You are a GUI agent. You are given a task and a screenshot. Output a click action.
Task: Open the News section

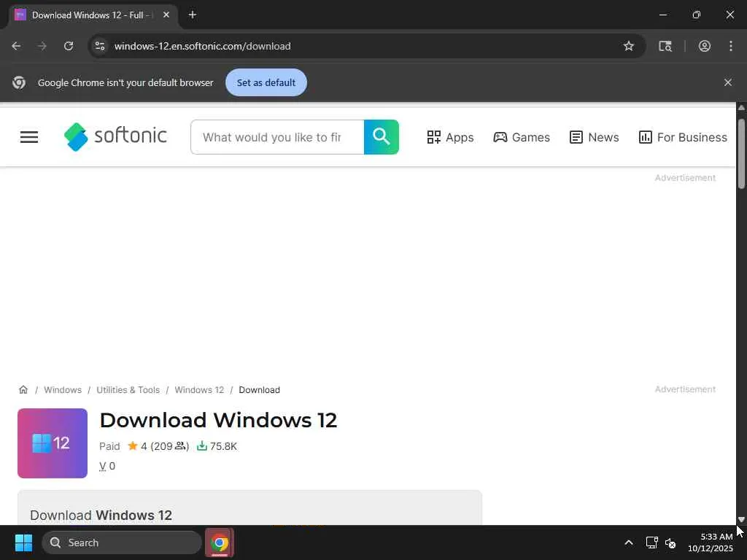pyautogui.click(x=594, y=137)
